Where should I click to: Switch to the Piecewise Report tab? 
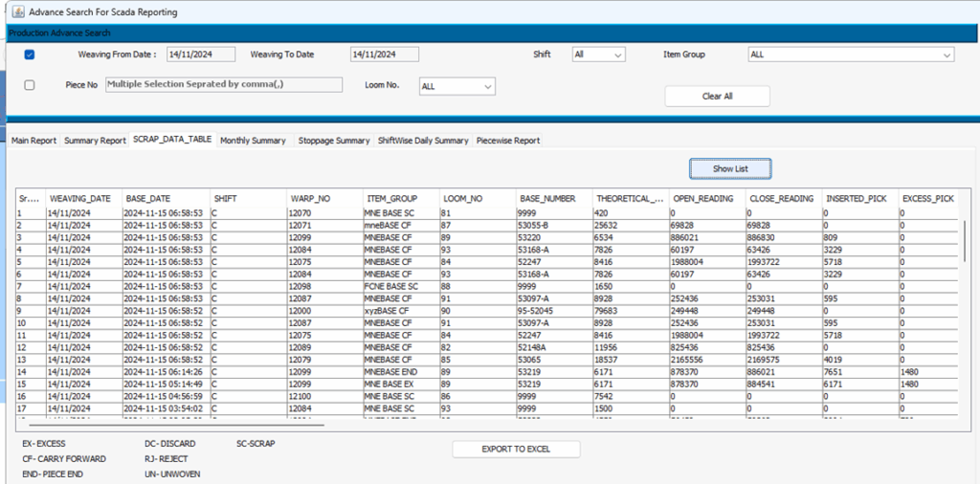click(x=508, y=141)
